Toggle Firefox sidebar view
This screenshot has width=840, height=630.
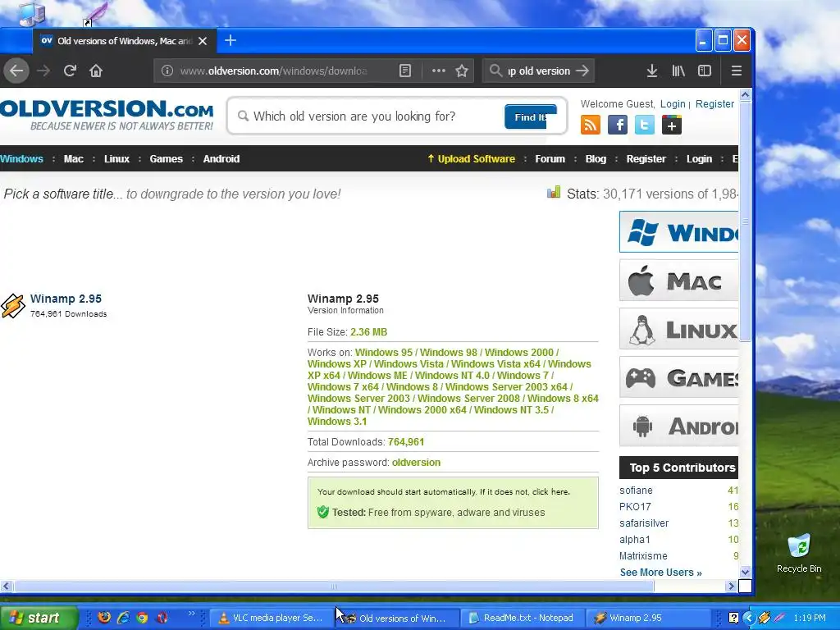pos(705,71)
